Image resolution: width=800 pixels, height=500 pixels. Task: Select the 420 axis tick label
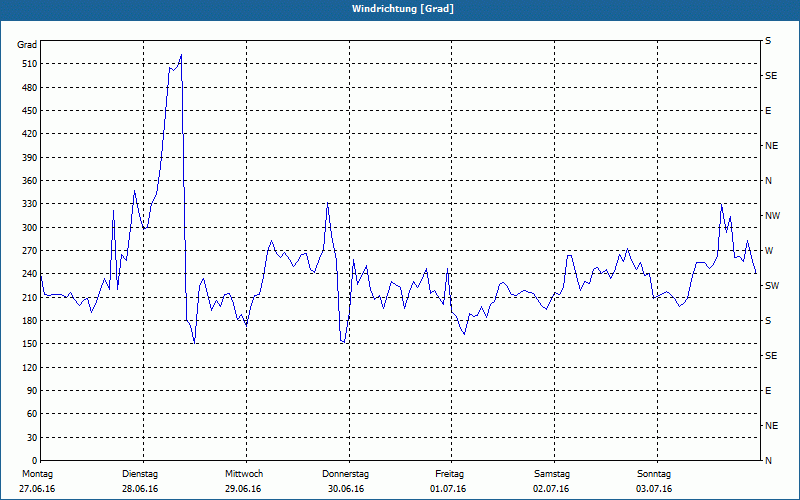point(30,134)
